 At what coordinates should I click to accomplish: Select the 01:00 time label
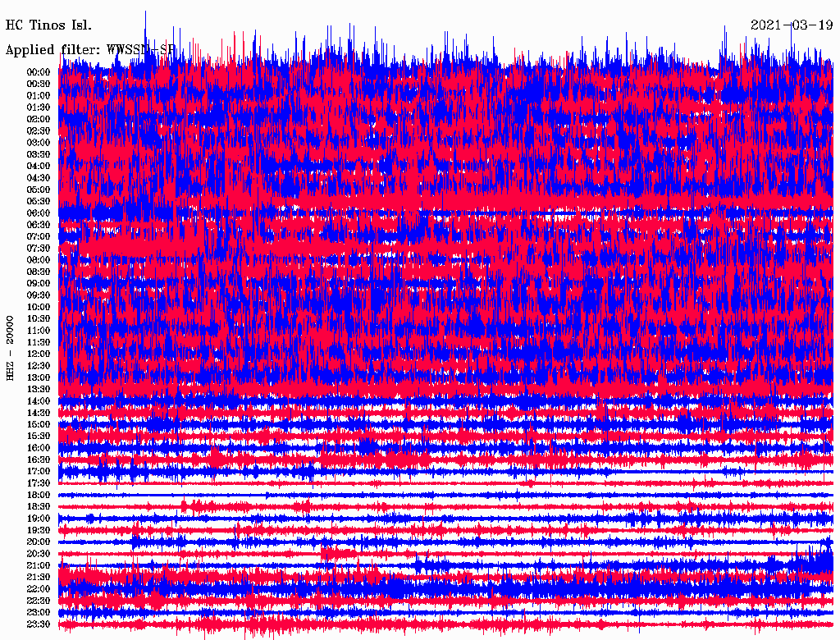point(39,95)
